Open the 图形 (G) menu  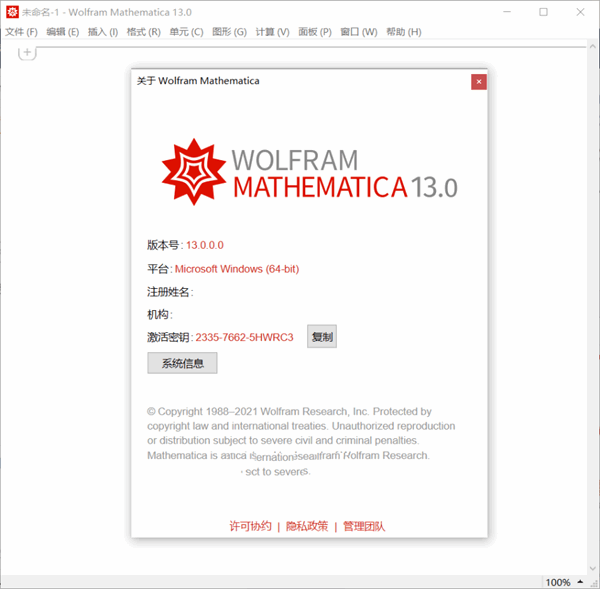229,32
